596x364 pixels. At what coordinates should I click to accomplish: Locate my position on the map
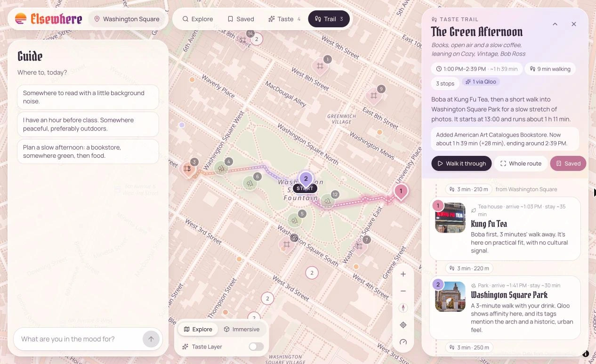(x=403, y=325)
